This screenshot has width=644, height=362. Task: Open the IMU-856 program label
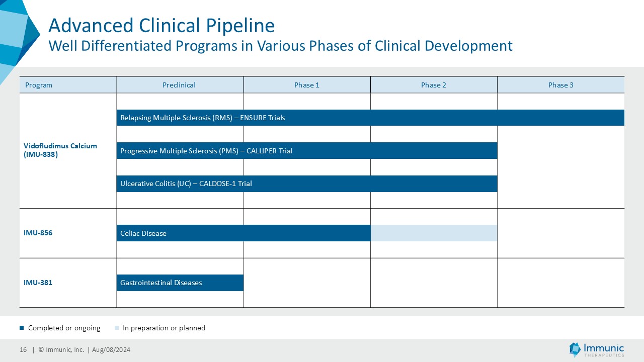[x=38, y=233]
